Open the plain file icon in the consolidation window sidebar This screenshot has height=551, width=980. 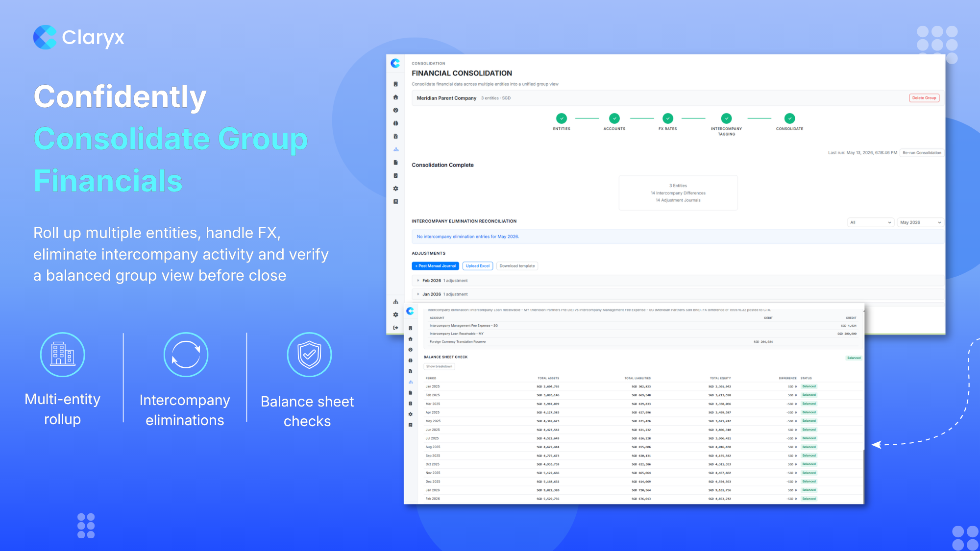[395, 163]
